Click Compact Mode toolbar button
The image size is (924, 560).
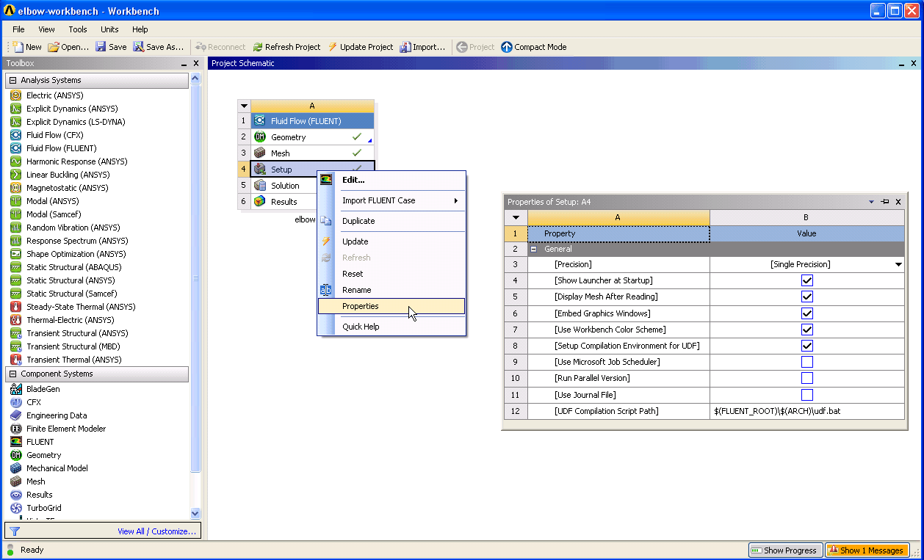[534, 47]
